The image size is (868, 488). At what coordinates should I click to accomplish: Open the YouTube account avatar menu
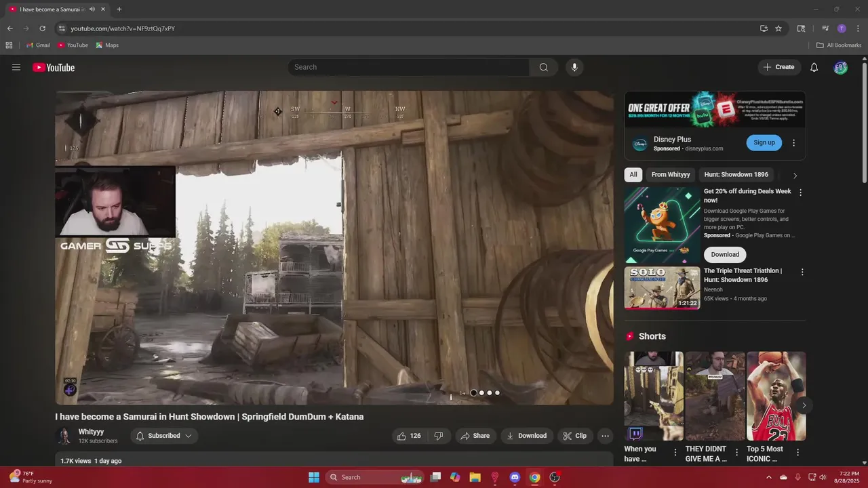pyautogui.click(x=841, y=67)
